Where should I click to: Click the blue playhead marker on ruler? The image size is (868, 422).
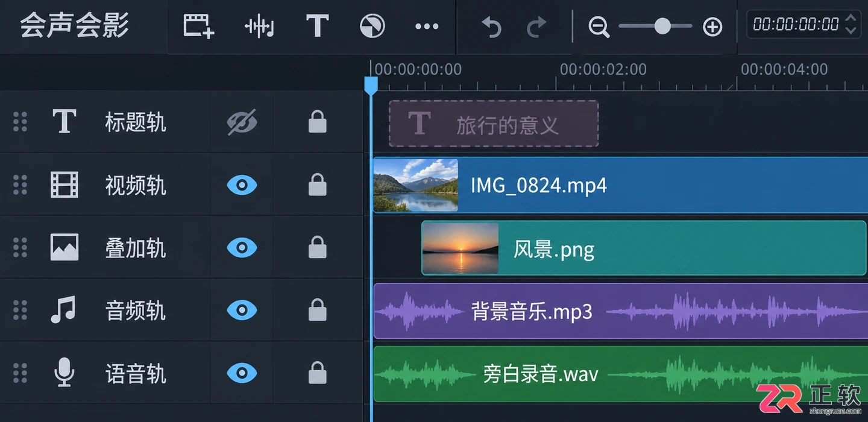coord(371,85)
